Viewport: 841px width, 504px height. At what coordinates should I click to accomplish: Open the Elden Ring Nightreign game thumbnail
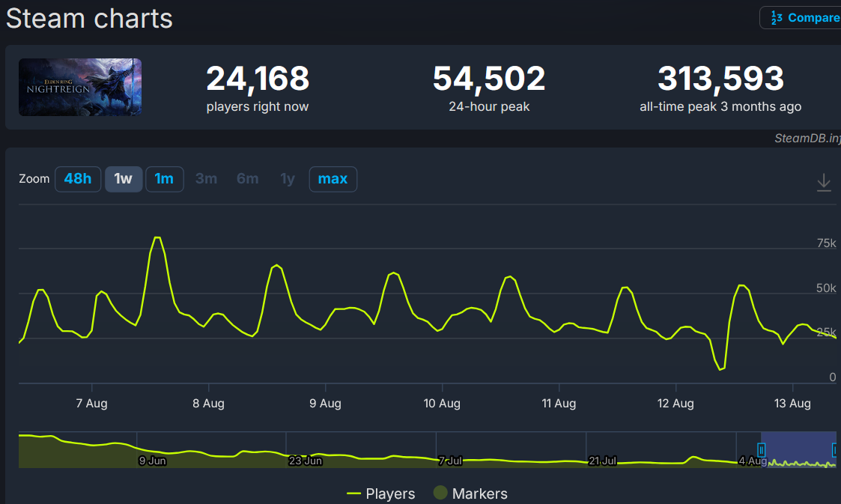tap(80, 87)
